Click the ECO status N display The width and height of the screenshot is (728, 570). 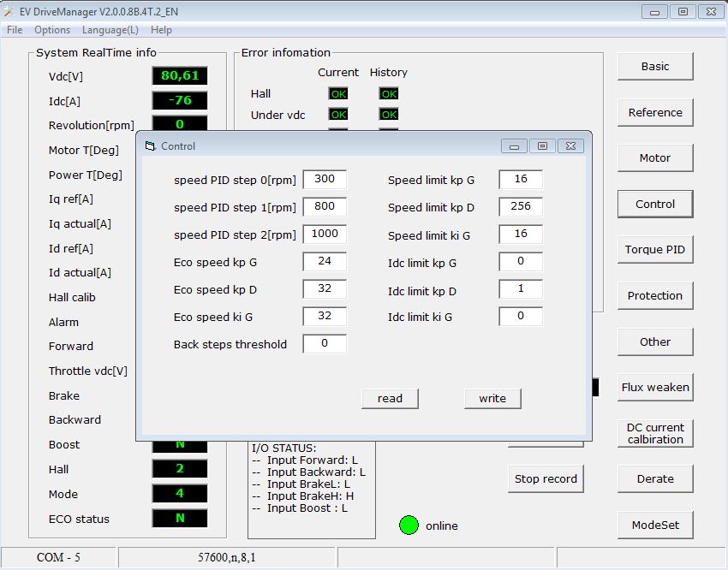tap(180, 518)
